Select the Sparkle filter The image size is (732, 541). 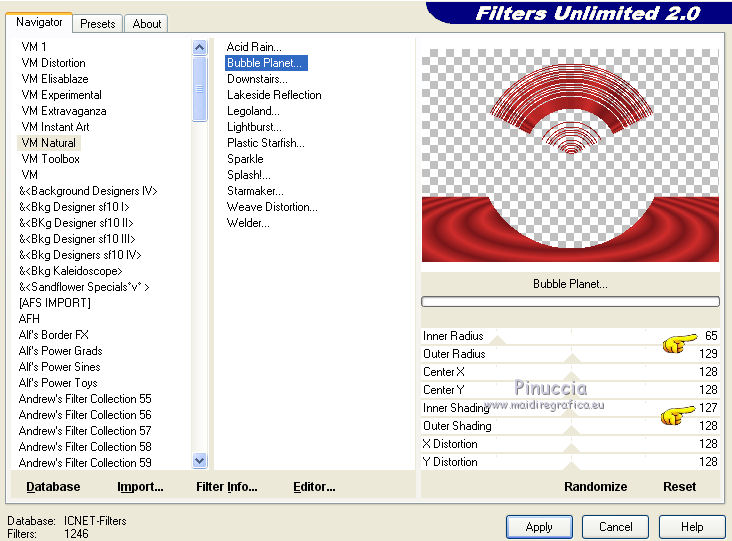click(x=245, y=159)
